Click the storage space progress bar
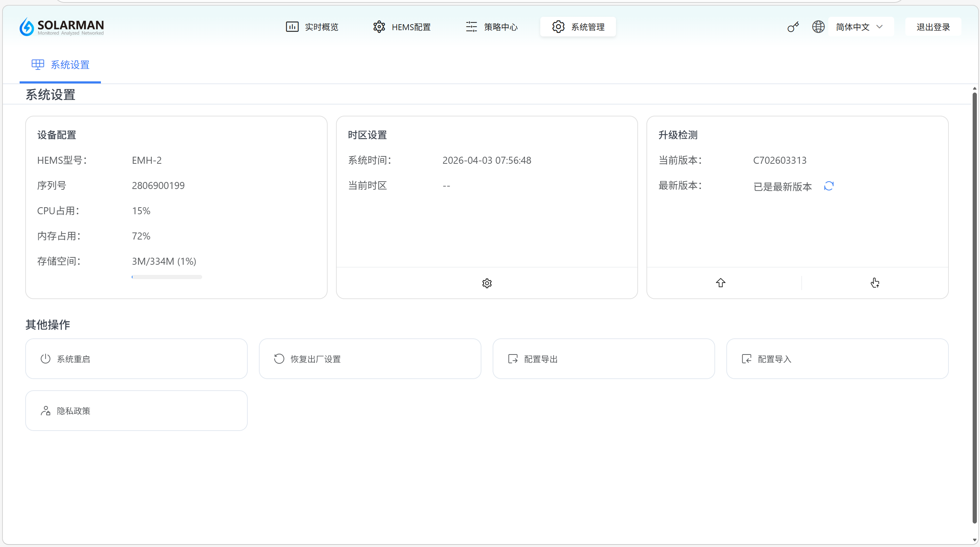The image size is (980, 547). click(167, 277)
